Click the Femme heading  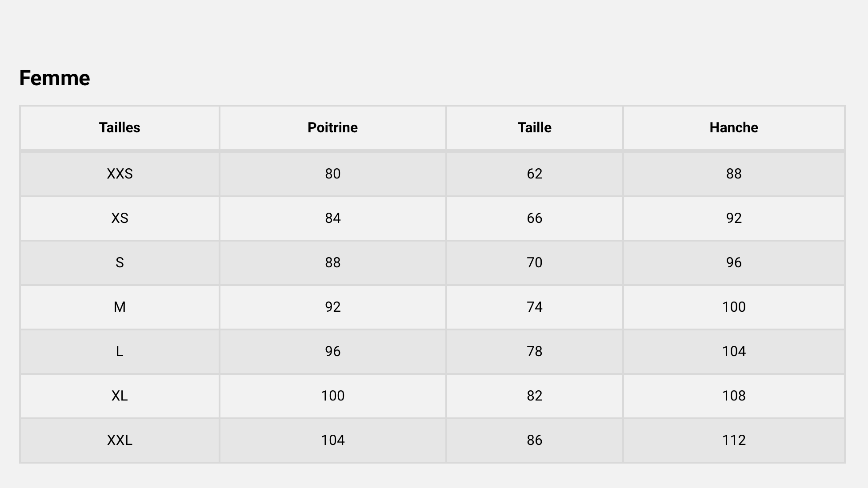point(55,78)
